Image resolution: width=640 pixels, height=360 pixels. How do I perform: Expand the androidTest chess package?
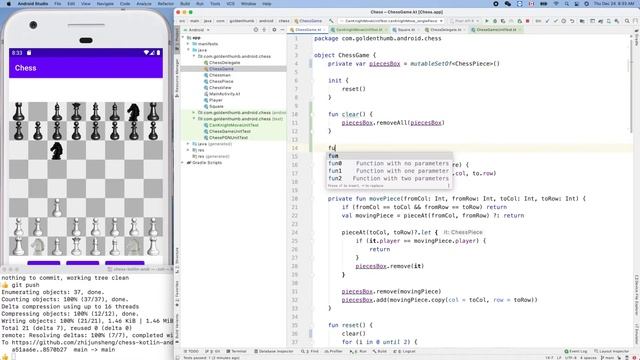(x=194, y=112)
